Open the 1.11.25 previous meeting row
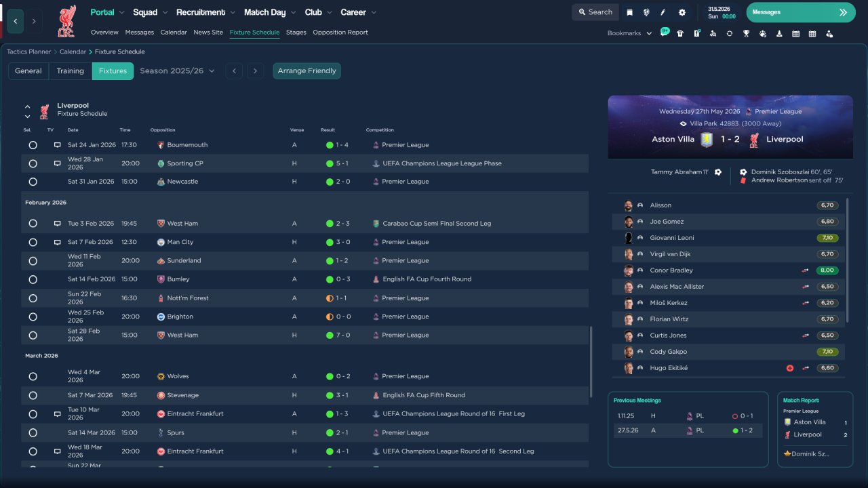This screenshot has width=868, height=488. pyautogui.click(x=688, y=416)
